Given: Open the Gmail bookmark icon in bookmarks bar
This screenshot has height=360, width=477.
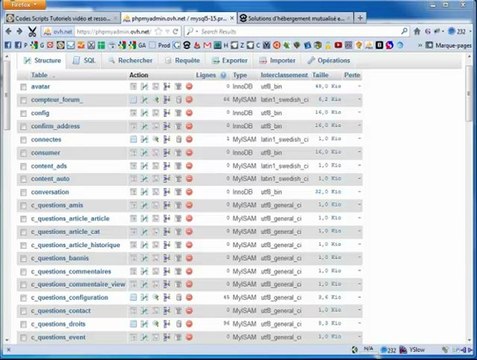Looking at the screenshot, I should (x=207, y=45).
